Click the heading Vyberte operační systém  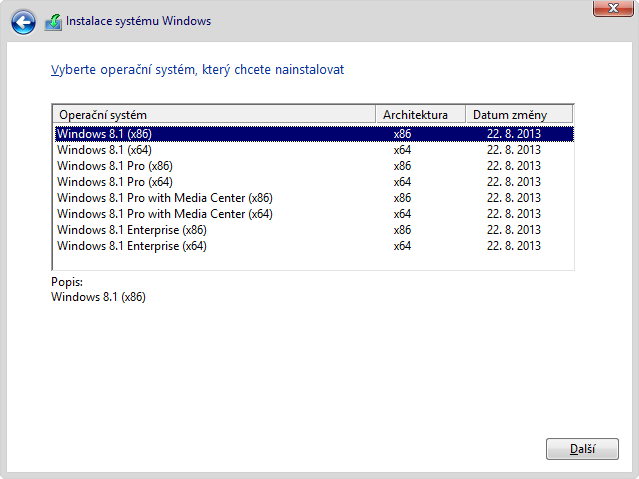(197, 70)
